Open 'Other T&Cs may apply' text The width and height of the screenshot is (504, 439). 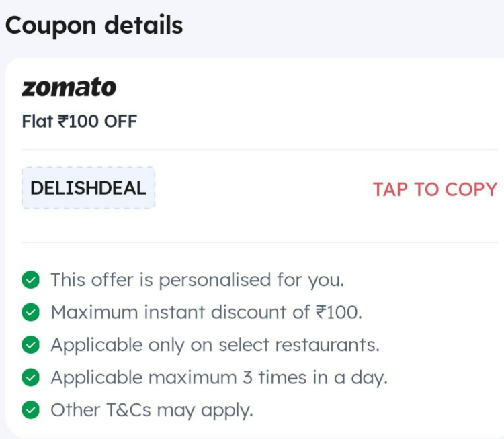(152, 410)
